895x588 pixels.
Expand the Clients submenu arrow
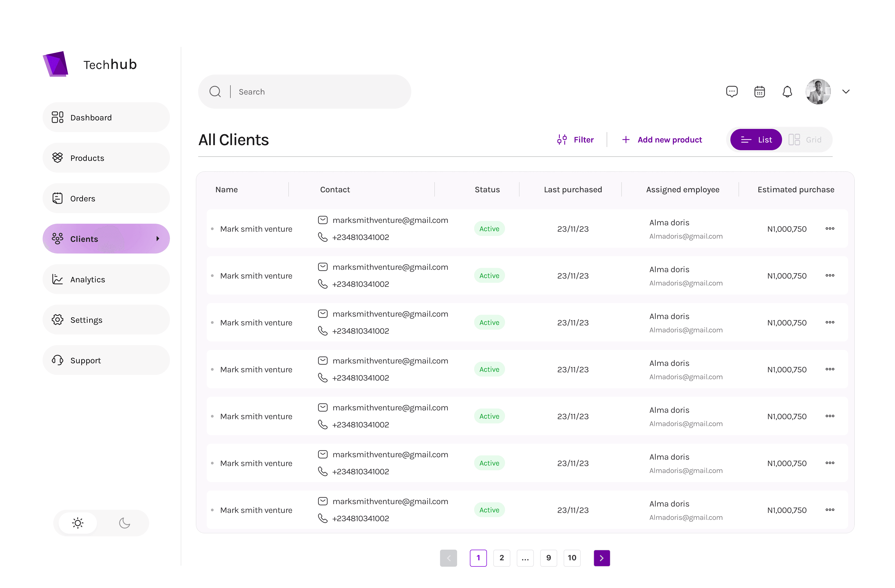pyautogui.click(x=158, y=239)
